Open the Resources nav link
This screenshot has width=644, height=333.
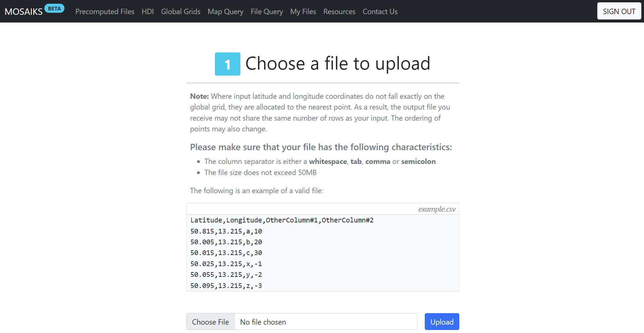339,11
